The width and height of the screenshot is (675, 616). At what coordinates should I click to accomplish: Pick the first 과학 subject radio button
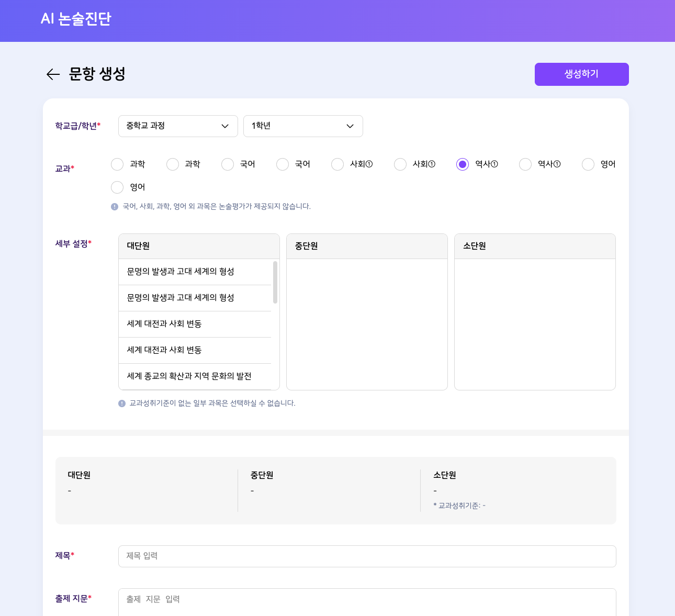tap(117, 164)
